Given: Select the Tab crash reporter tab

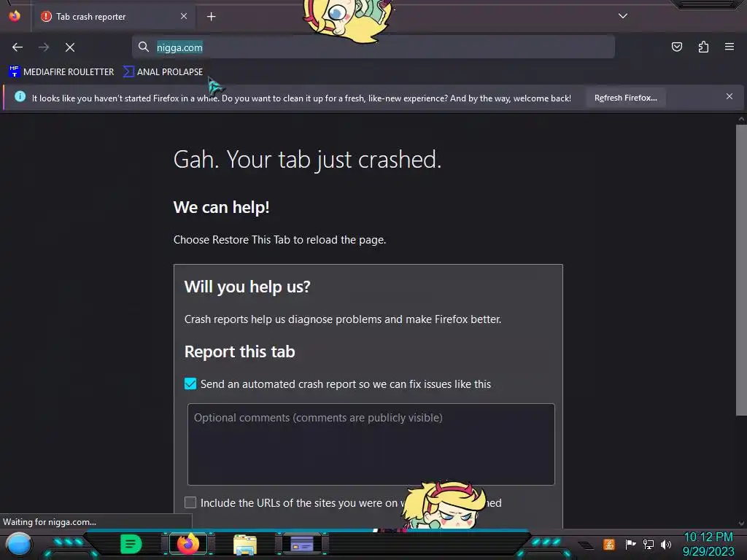Looking at the screenshot, I should click(x=115, y=17).
